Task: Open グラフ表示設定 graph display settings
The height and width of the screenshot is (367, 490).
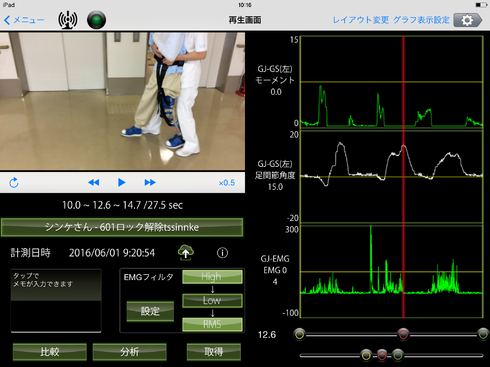Action: (421, 20)
